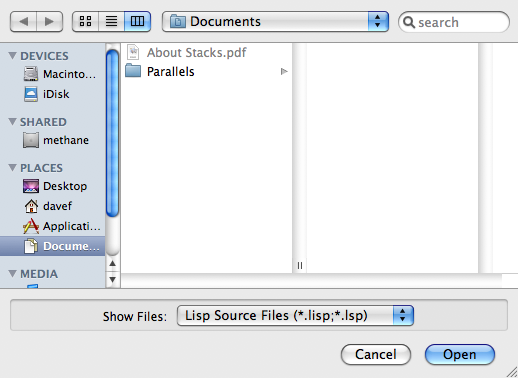This screenshot has height=378, width=518.
Task: Collapse the DEVICES sidebar section
Action: (12, 55)
